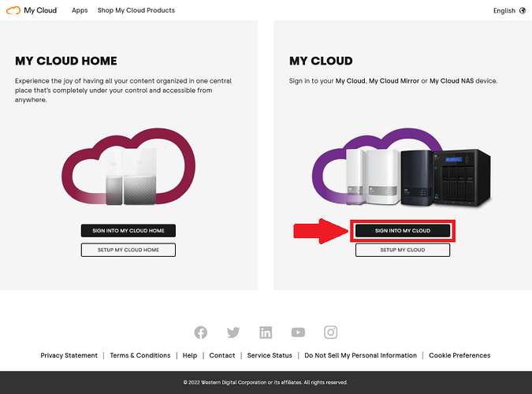Click the My Cloud logo

coord(32,10)
